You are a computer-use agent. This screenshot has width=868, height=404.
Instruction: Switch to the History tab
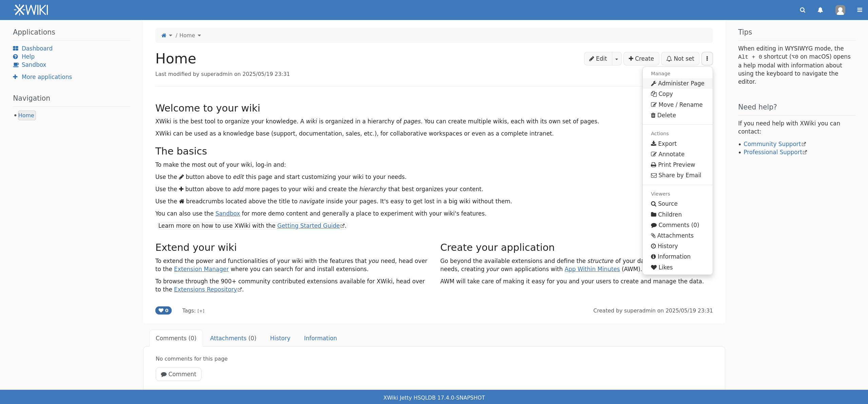[x=280, y=338]
